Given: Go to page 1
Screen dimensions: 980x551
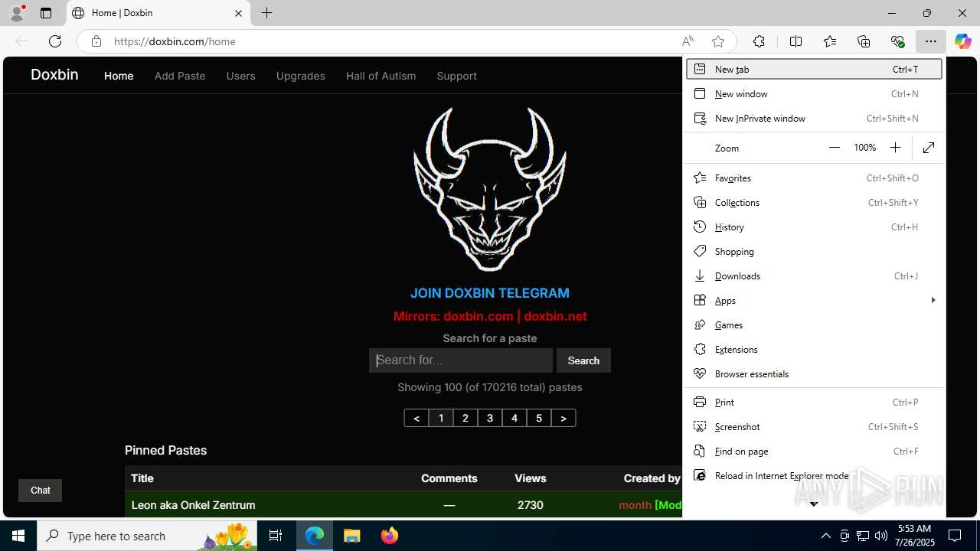Looking at the screenshot, I should tap(441, 418).
